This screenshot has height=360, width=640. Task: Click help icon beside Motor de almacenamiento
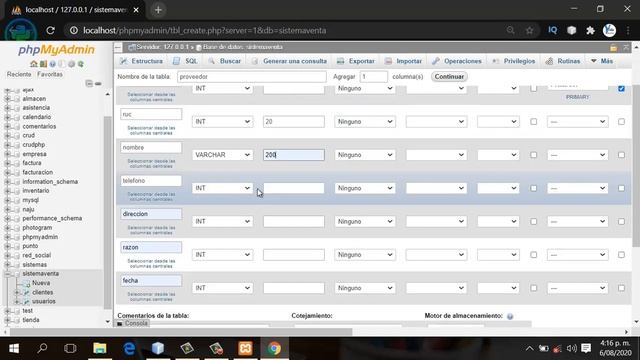tap(510, 316)
